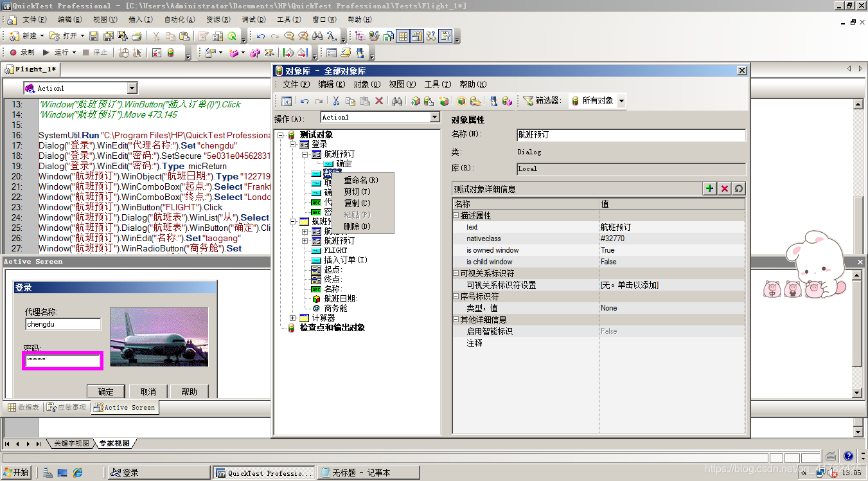868x481 pixels.
Task: Click the 可视关系标识符设置 value cell
Action: (x=672, y=285)
